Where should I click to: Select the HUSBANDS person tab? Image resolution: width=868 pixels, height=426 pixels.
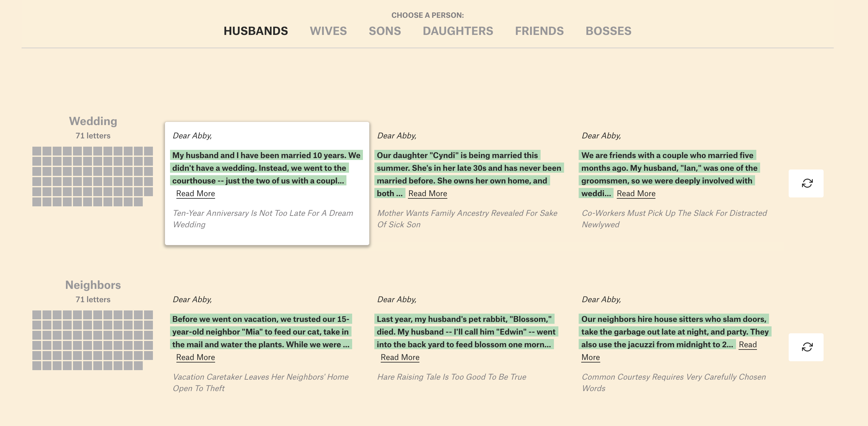tap(256, 31)
